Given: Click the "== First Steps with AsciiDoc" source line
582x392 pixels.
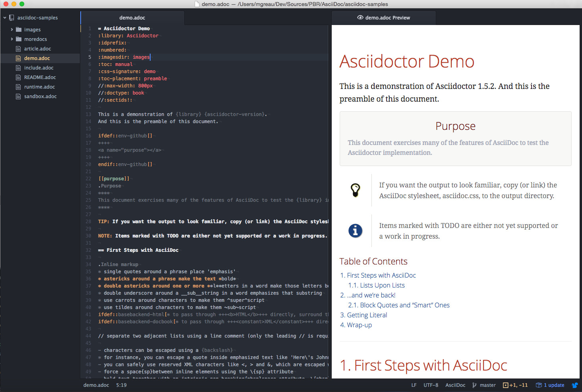Looking at the screenshot, I should [x=138, y=250].
